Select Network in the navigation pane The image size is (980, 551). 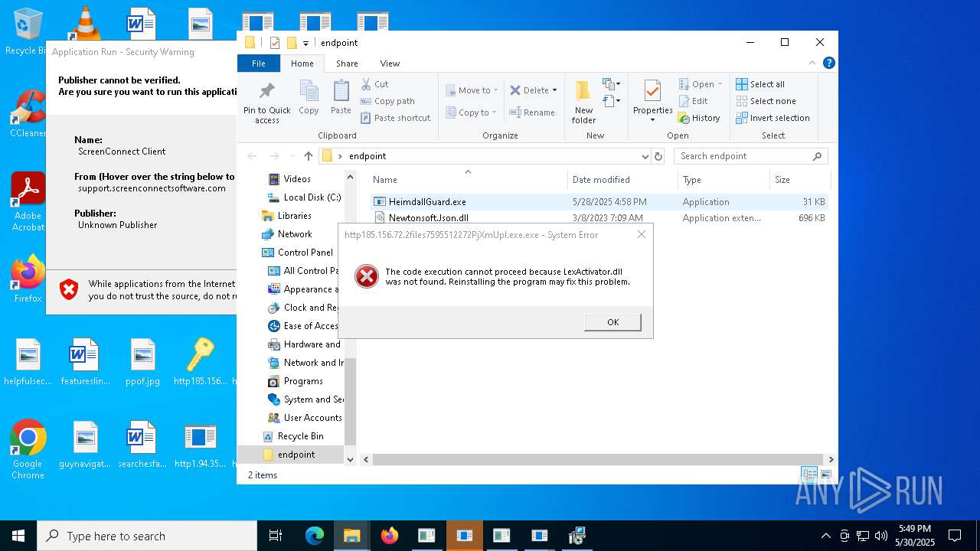(295, 234)
